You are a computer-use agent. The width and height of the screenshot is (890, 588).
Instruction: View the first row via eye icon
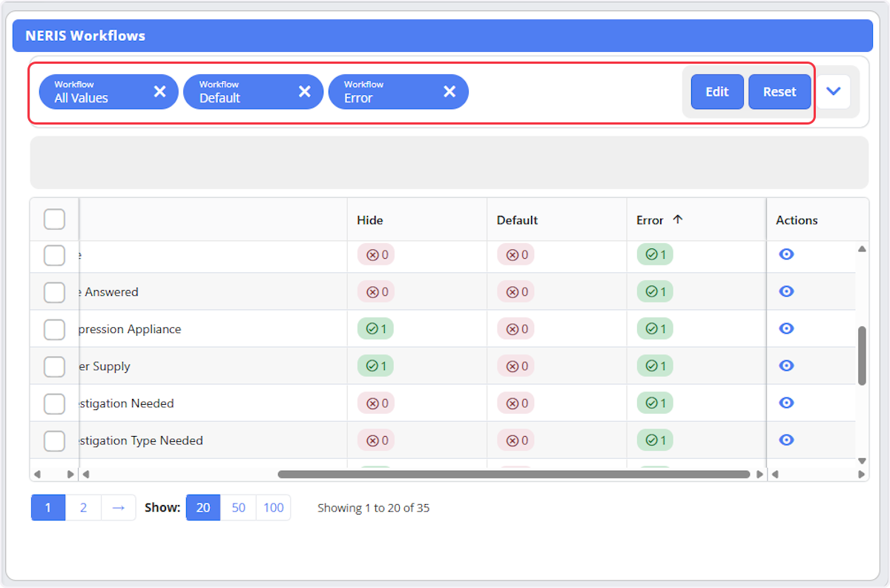point(787,254)
